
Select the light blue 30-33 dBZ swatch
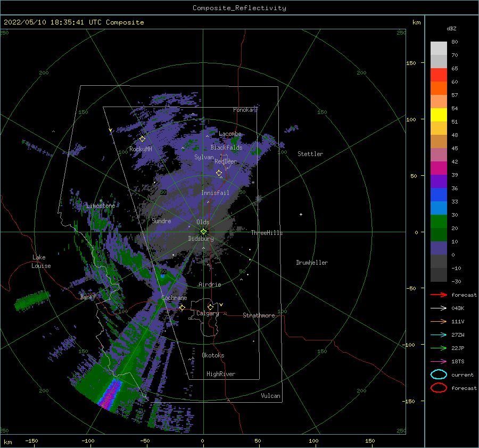[x=439, y=208]
